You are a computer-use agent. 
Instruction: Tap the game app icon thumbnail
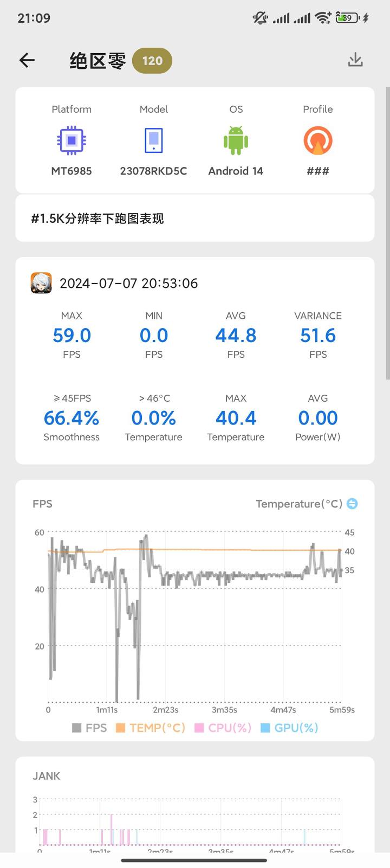click(x=41, y=283)
